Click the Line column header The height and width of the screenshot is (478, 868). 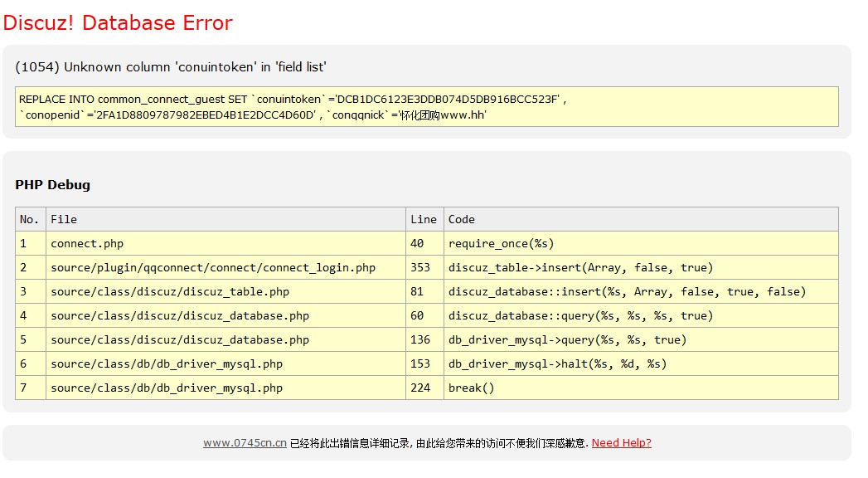(424, 219)
